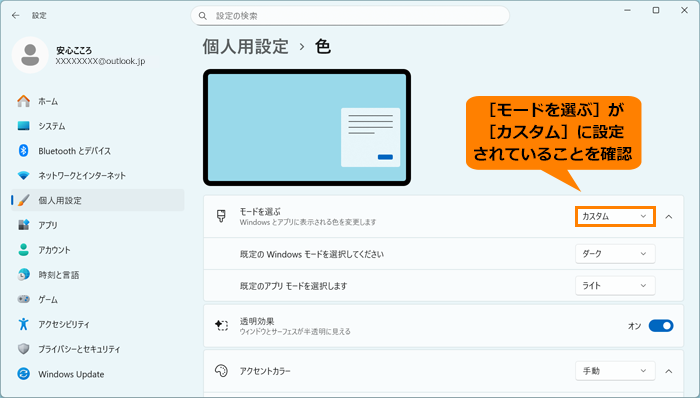The width and height of the screenshot is (700, 398).
Task: Click the desktop color preview thumbnail
Action: [307, 128]
